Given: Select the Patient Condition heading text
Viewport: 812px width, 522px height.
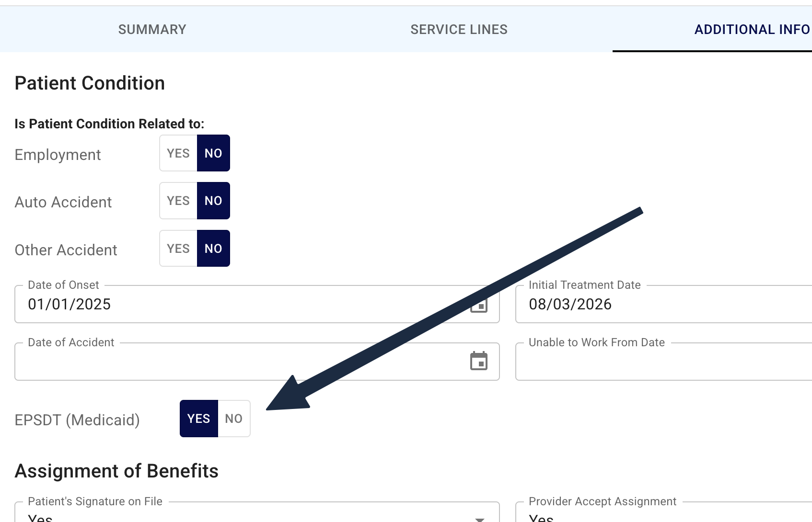Looking at the screenshot, I should [90, 83].
